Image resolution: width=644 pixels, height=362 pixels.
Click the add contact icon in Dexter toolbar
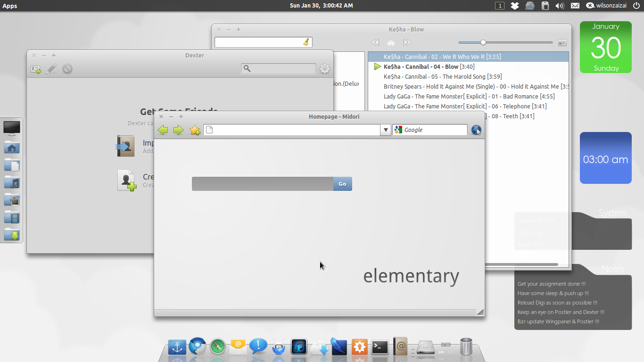point(35,69)
